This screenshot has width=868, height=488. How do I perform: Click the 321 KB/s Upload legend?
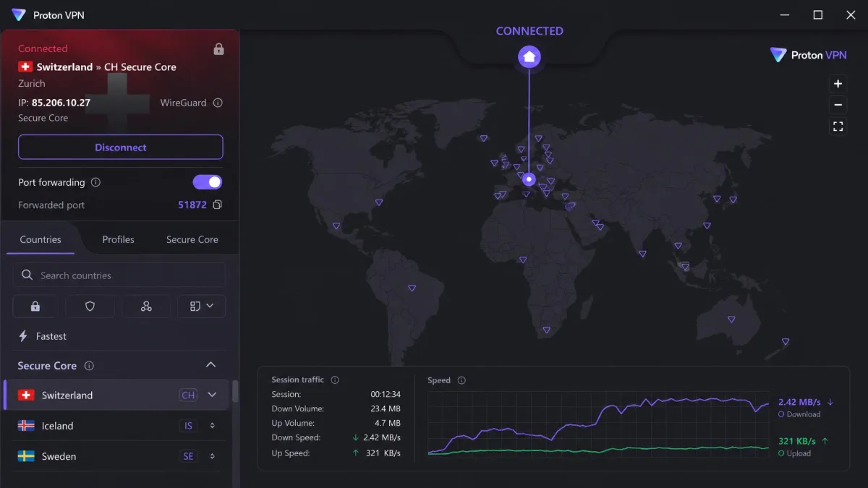pos(803,447)
